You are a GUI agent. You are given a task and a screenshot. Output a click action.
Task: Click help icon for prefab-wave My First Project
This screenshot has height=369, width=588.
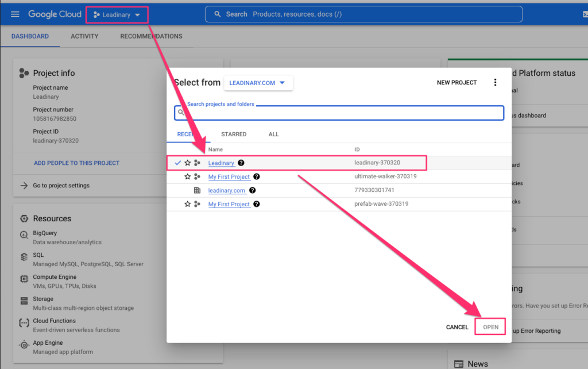coord(257,204)
